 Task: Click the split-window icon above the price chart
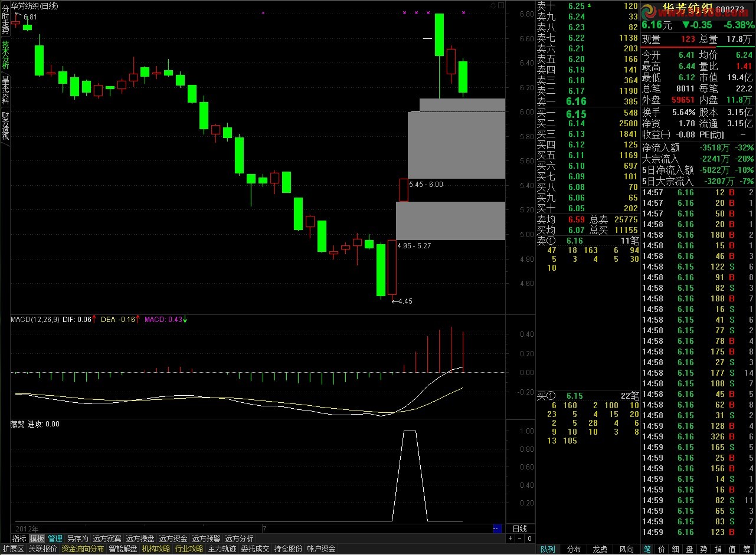(501, 5)
